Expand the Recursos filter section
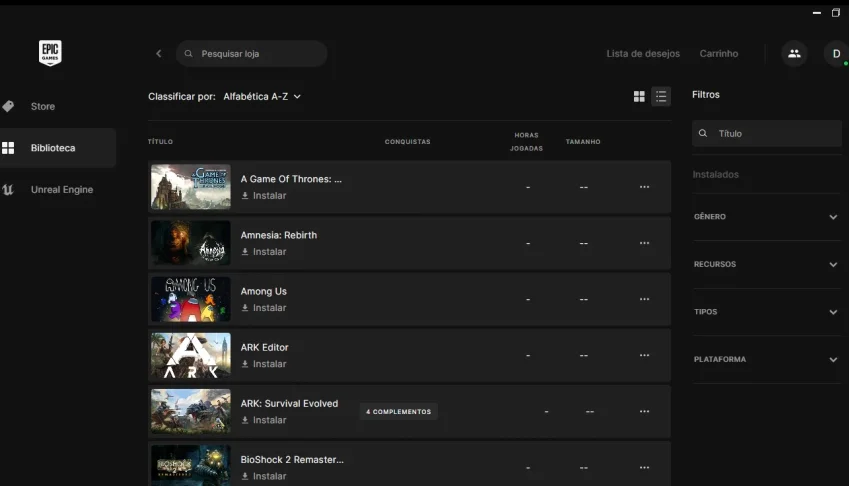Image resolution: width=849 pixels, height=486 pixels. point(767,264)
